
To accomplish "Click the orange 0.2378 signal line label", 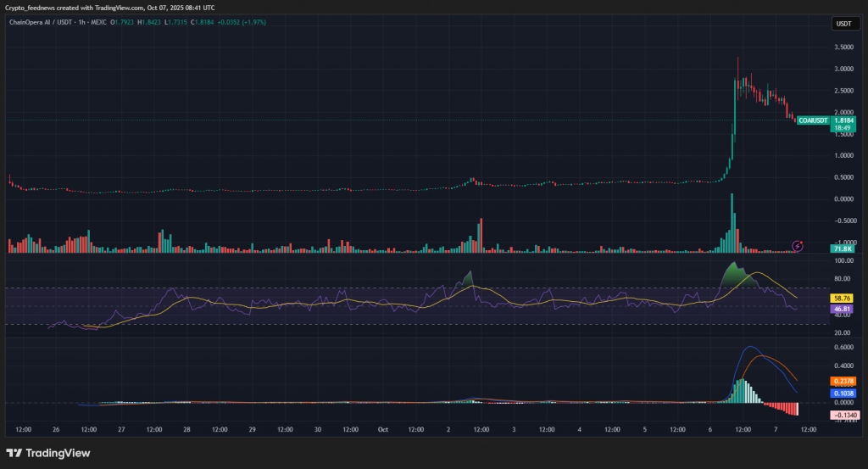I will [843, 381].
